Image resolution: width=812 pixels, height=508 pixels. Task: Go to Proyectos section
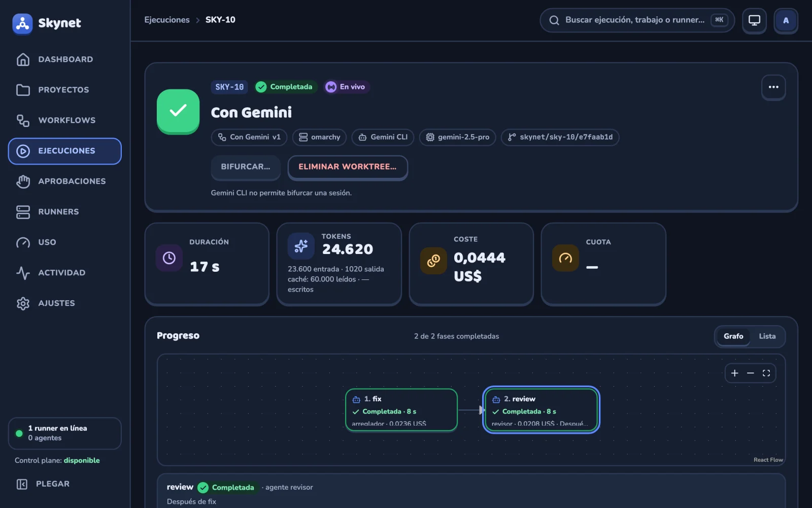click(65, 90)
